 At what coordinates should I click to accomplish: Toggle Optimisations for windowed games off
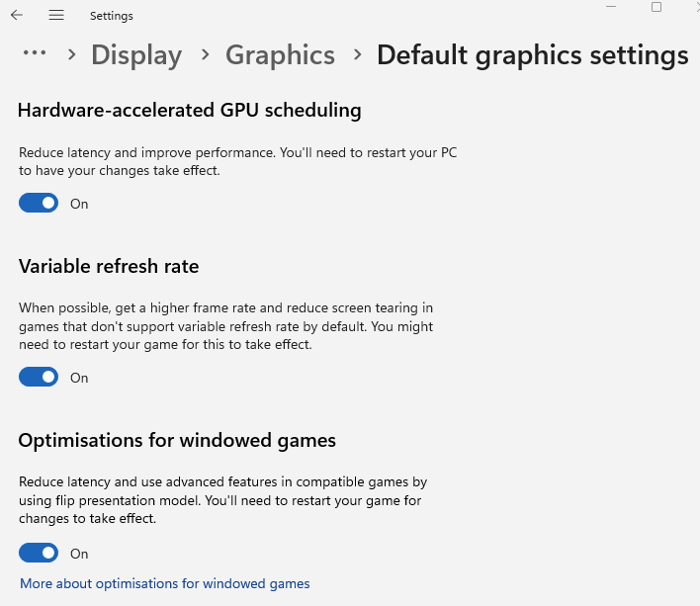[39, 553]
